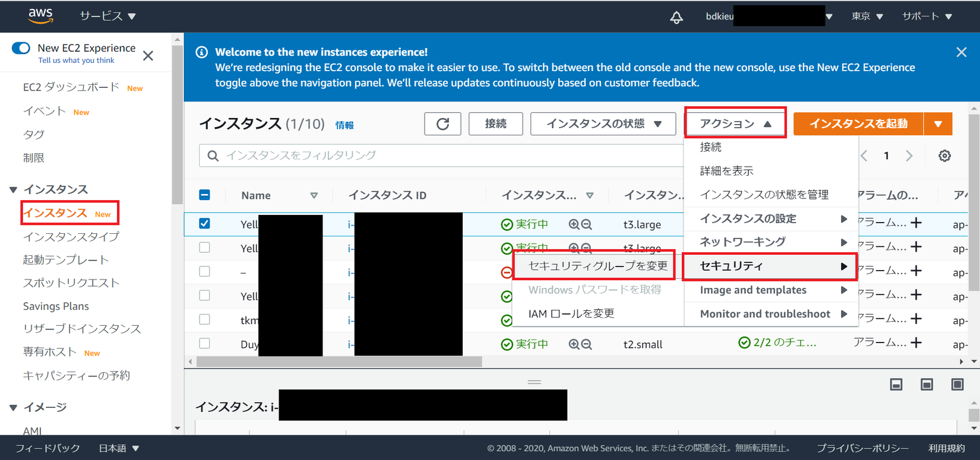
Task: Sort by Name column arrow
Action: [x=314, y=195]
